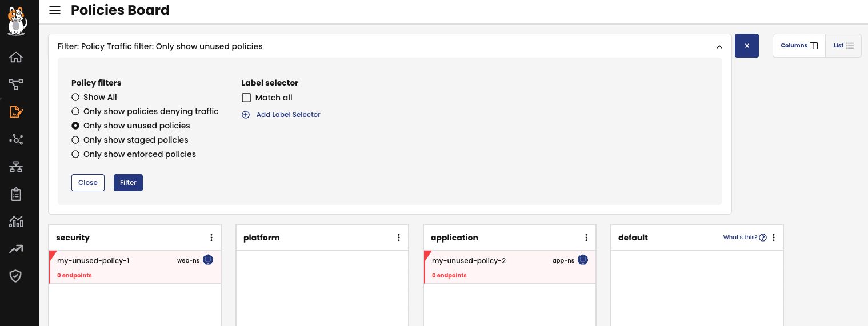Open the my-unused-policy-1 card

tap(135, 267)
